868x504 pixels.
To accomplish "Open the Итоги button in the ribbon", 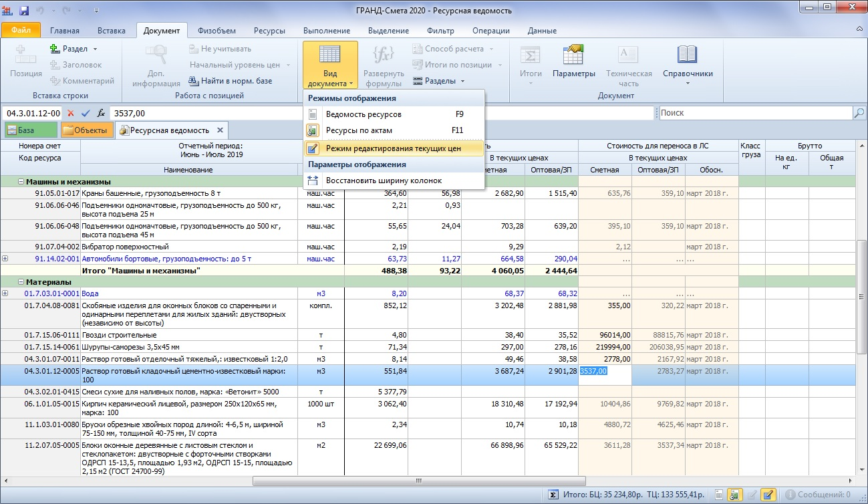I will (531, 66).
